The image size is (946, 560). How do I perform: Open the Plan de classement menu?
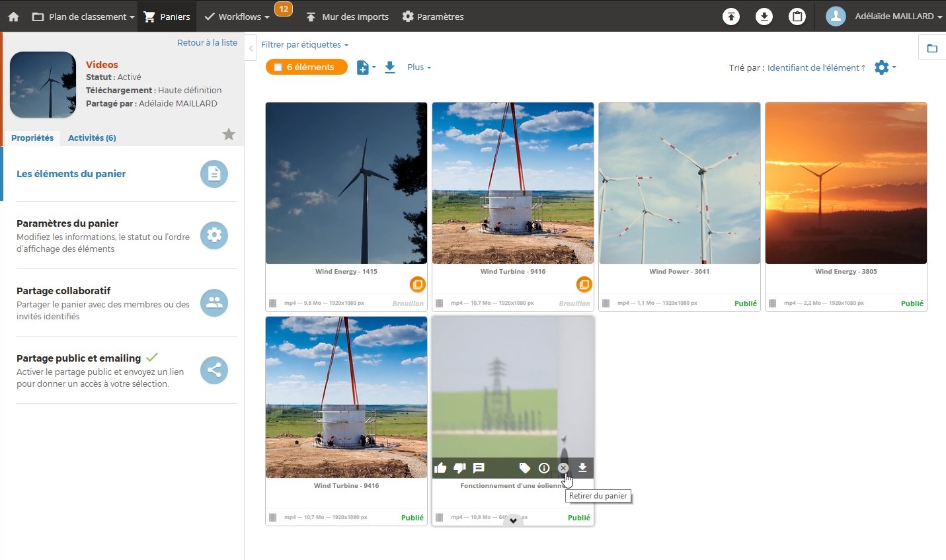click(x=83, y=17)
